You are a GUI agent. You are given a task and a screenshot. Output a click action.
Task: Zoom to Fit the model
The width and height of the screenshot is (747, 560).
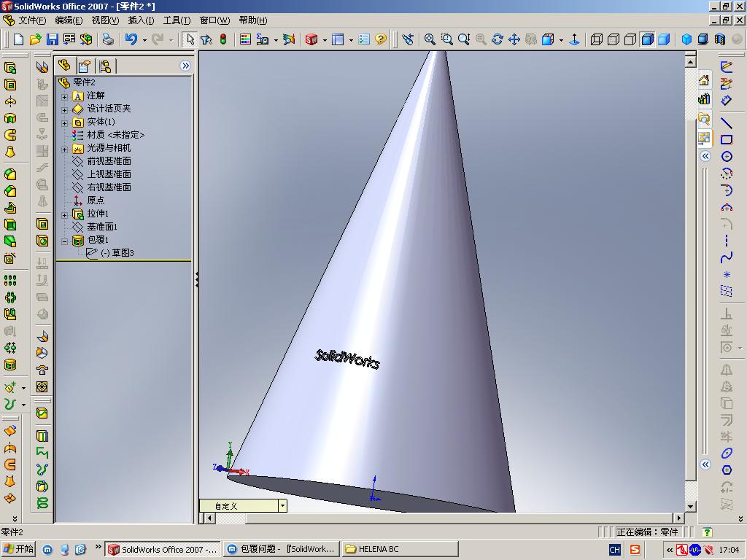coord(430,39)
